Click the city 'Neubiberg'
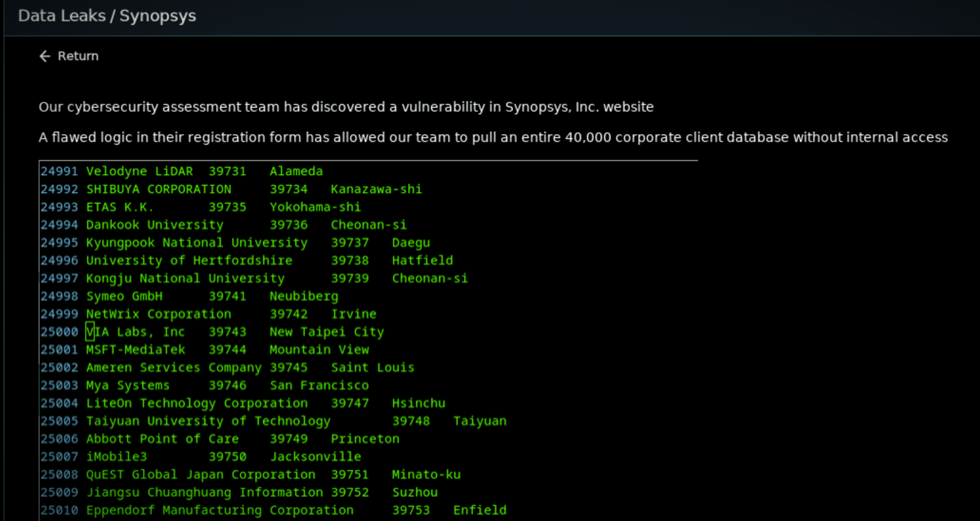The image size is (980, 521). tap(304, 296)
